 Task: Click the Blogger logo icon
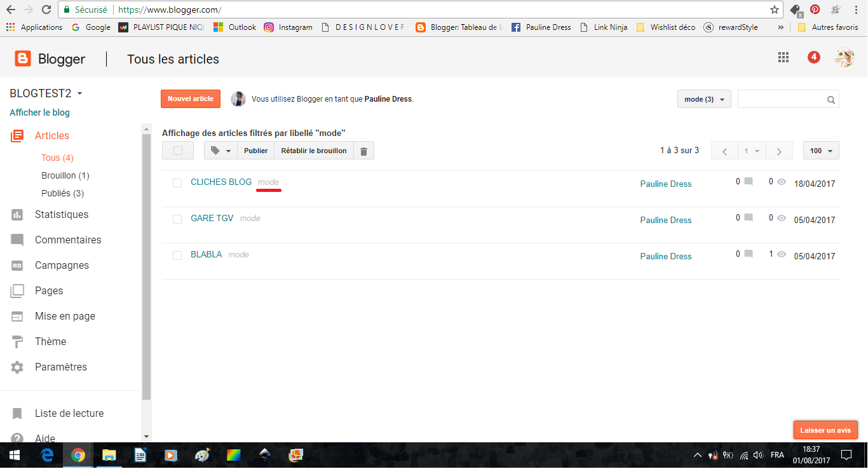[x=23, y=59]
